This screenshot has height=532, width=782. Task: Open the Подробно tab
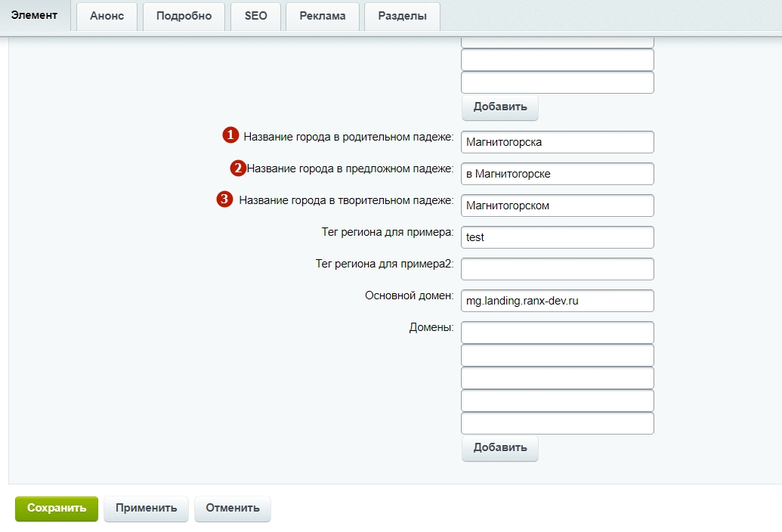coord(184,16)
